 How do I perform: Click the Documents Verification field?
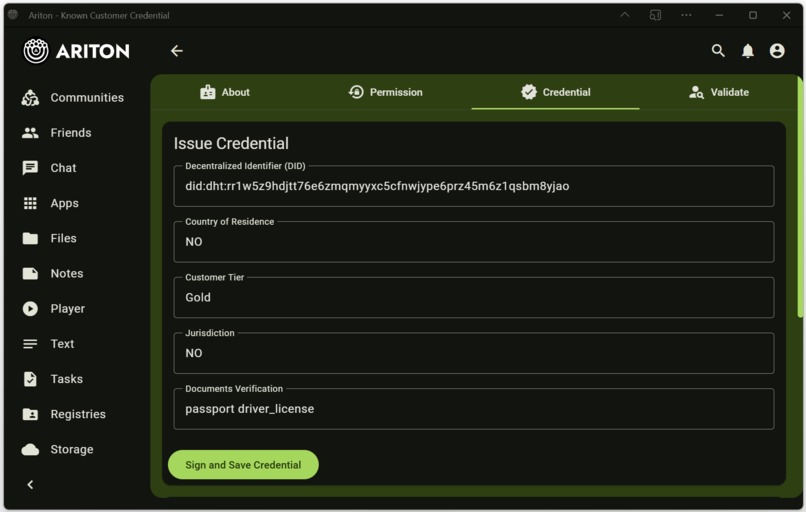473,409
